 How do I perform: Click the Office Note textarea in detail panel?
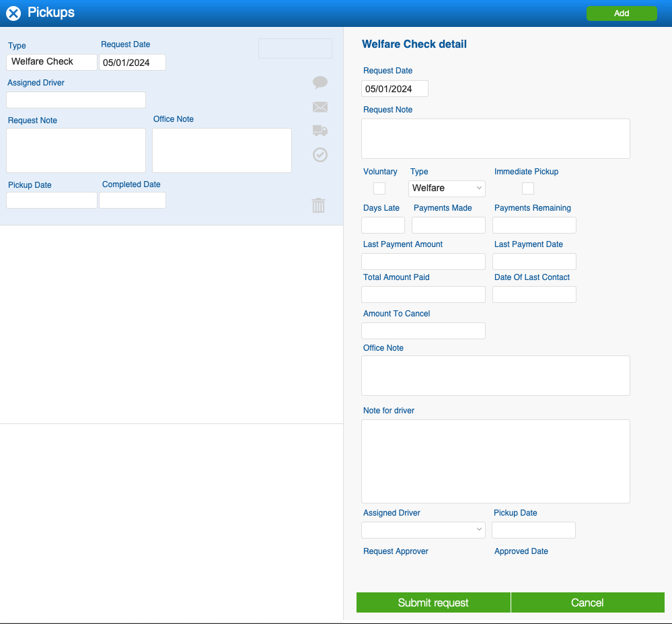(x=496, y=376)
